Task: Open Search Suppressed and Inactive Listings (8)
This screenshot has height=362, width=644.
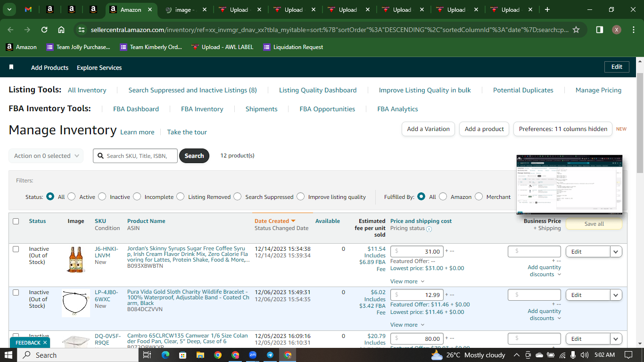Action: tap(192, 90)
